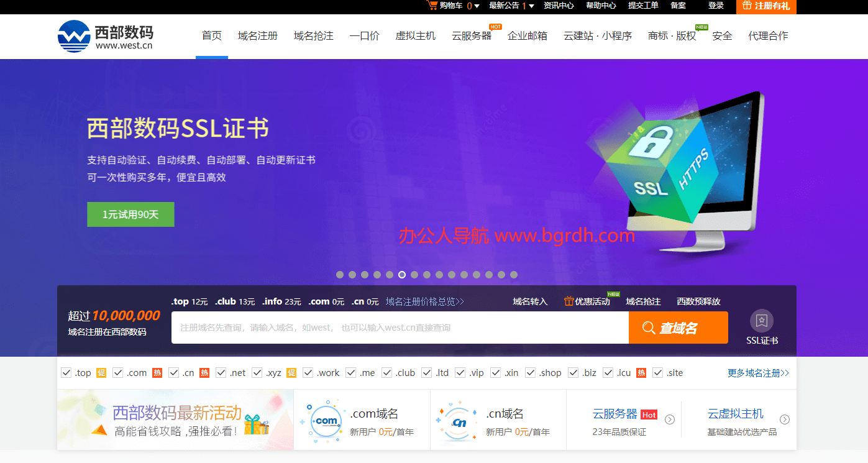The image size is (868, 463).
Task: Open 域名注册价格总览>> link
Action: (425, 301)
